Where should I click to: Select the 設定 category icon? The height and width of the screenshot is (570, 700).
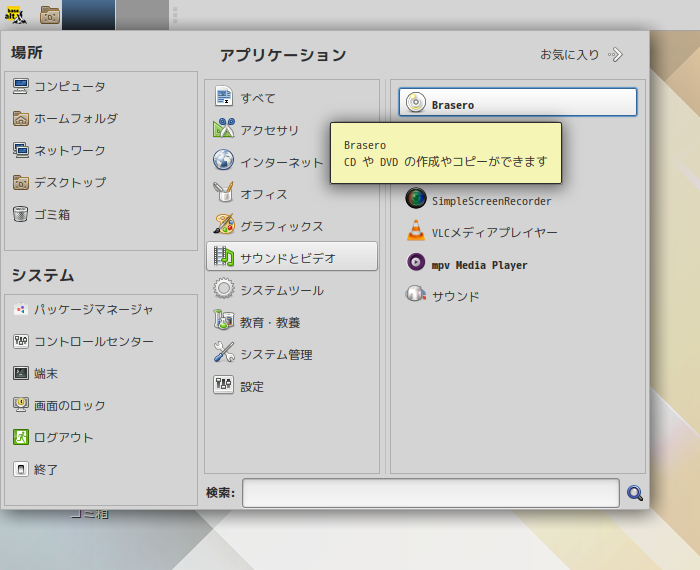tap(223, 384)
